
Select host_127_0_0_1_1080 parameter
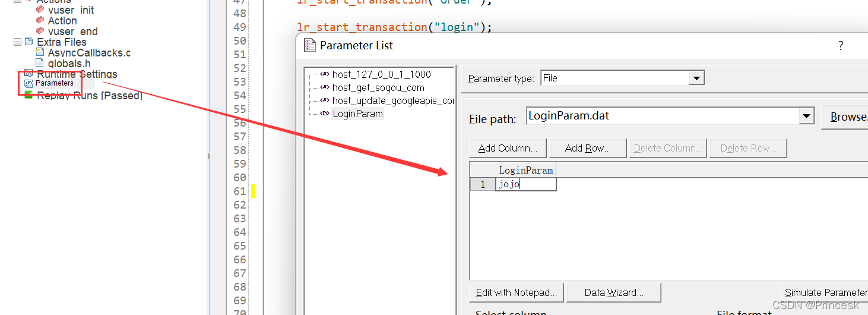[x=381, y=74]
